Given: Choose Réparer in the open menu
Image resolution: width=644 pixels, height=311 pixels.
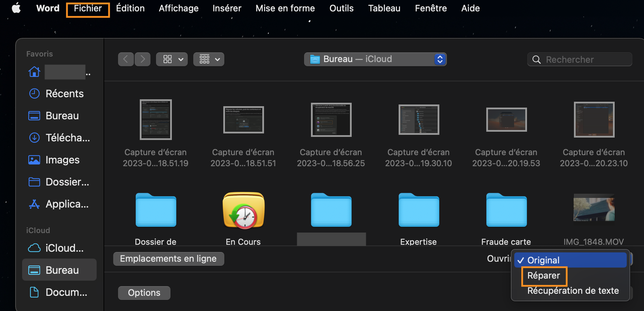Looking at the screenshot, I should (x=544, y=275).
